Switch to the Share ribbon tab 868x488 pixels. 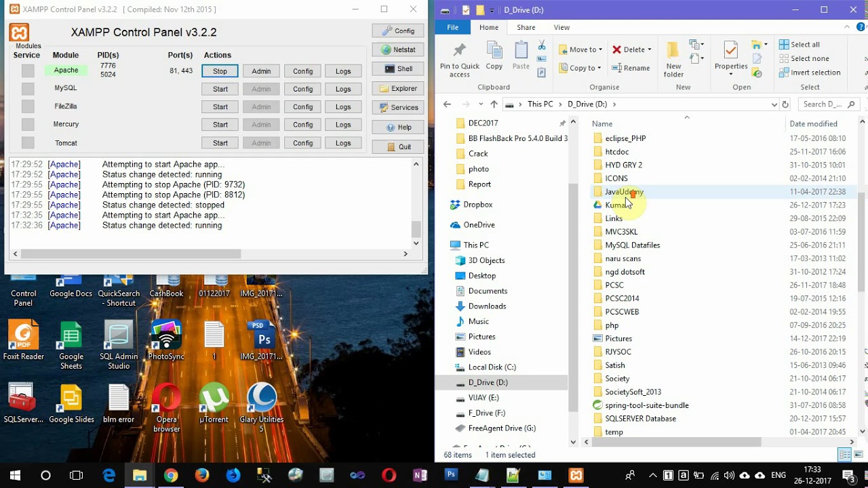526,27
